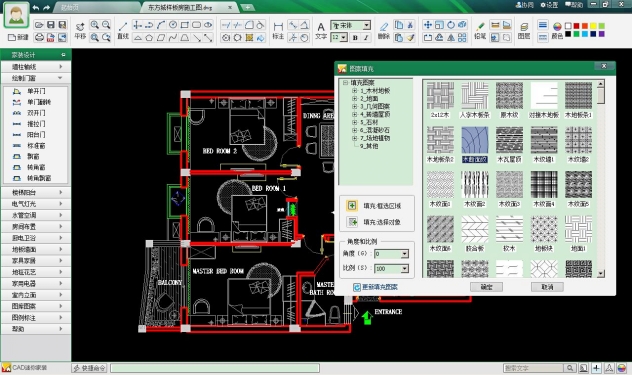
Task: Click the 删除 eraser delete tool
Action: coord(384,31)
